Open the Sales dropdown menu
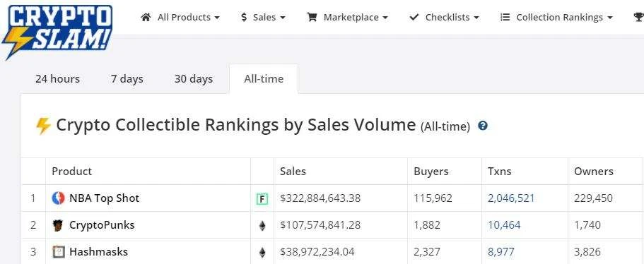Viewport: 644px width, 264px height. pos(263,17)
